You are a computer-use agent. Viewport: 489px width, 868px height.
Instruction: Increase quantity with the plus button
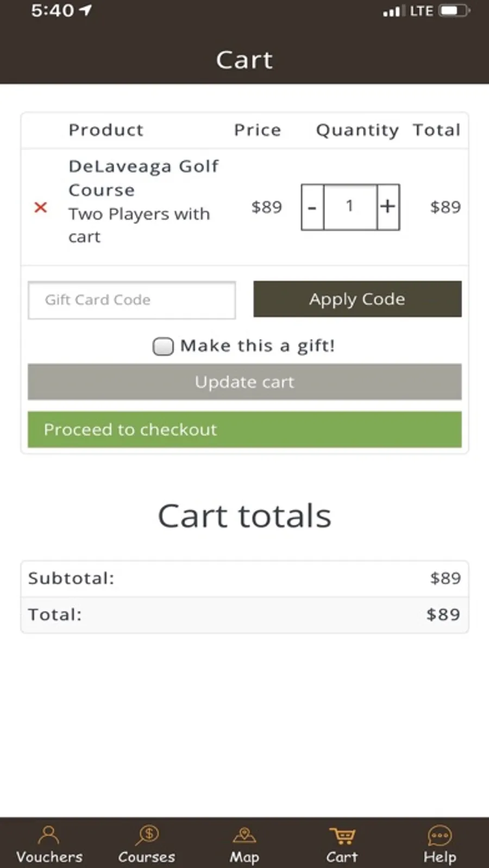388,207
